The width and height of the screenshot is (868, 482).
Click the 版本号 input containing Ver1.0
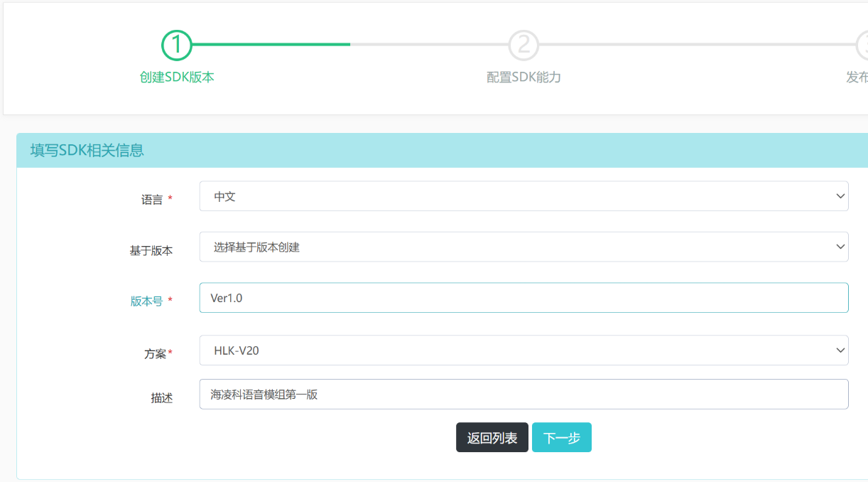[x=523, y=297]
